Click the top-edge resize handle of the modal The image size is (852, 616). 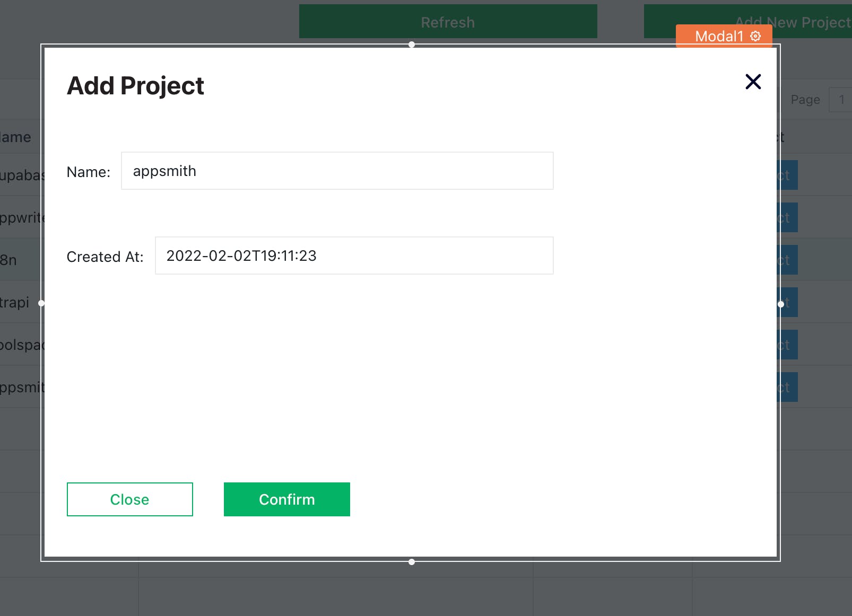pos(412,45)
